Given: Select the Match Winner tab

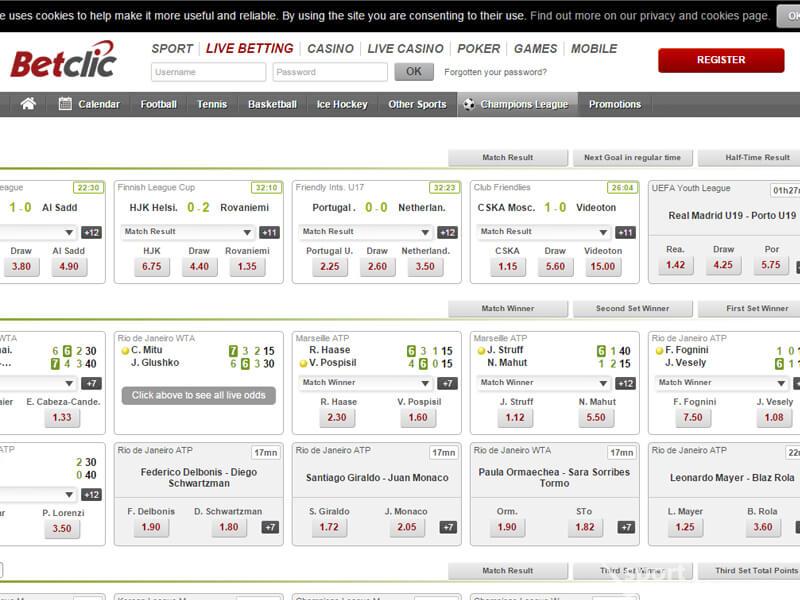Looking at the screenshot, I should click(508, 309).
